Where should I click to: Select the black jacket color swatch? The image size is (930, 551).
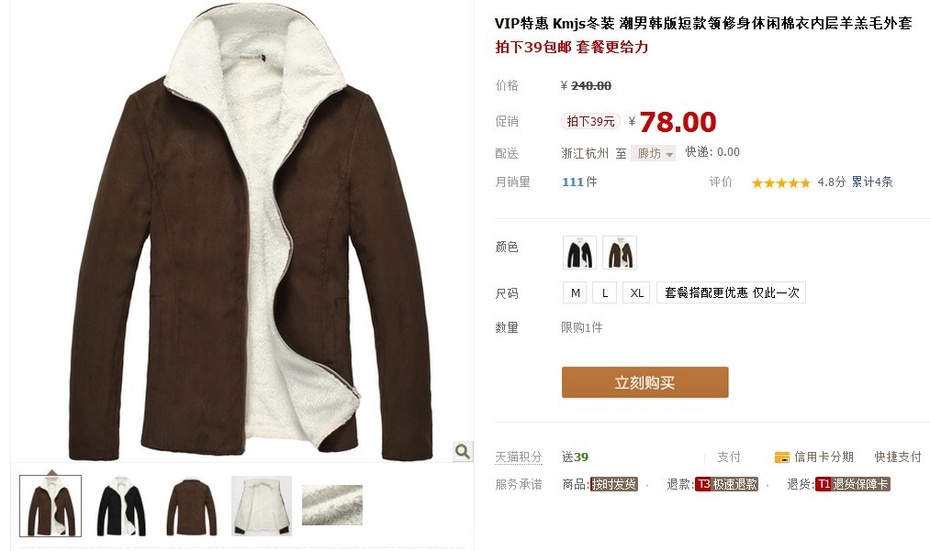(x=579, y=253)
